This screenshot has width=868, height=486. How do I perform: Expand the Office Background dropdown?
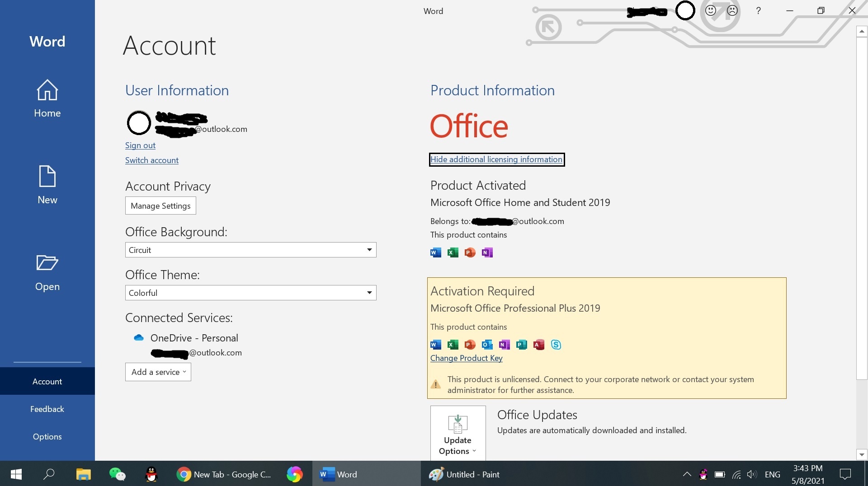[369, 250]
